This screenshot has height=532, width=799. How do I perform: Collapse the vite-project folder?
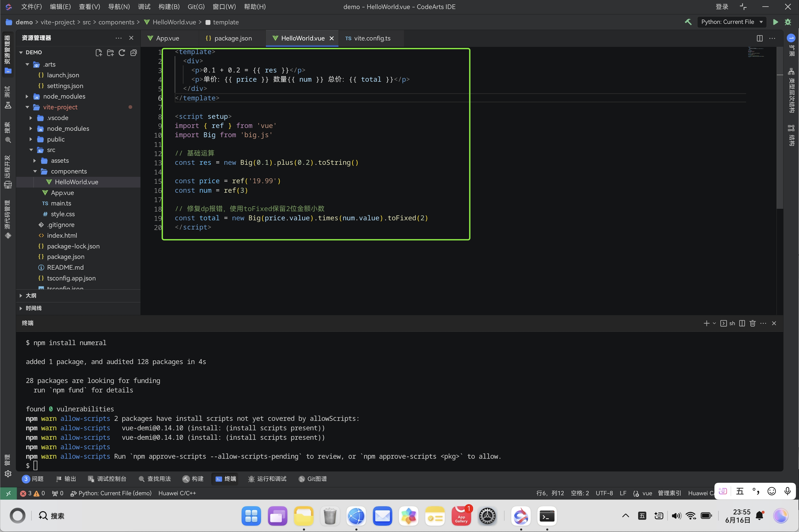pyautogui.click(x=27, y=107)
